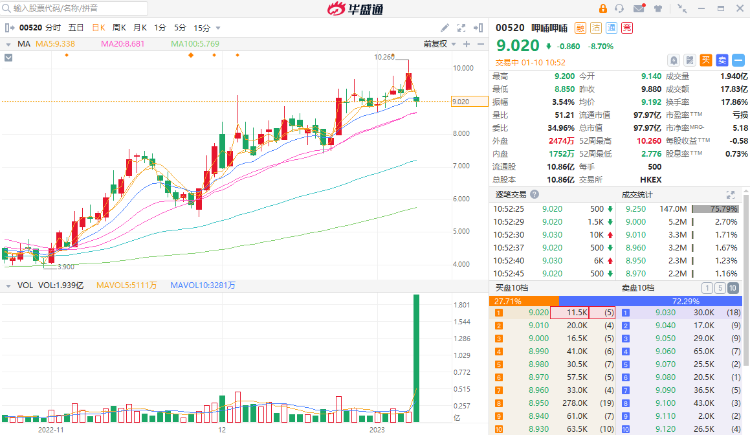Select ask price 9.100 row
Viewport: 750px width, 435px height.
click(x=681, y=403)
